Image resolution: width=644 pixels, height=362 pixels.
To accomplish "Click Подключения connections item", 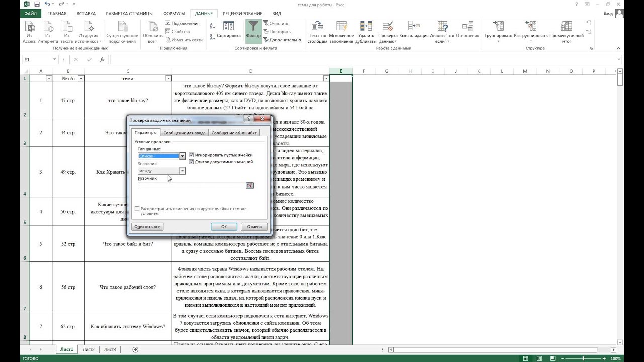I will click(182, 23).
